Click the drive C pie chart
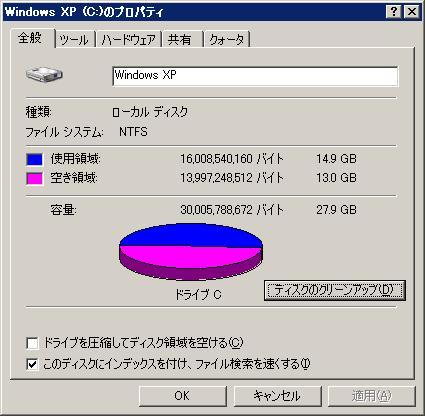This screenshot has width=425, height=416. [191, 252]
